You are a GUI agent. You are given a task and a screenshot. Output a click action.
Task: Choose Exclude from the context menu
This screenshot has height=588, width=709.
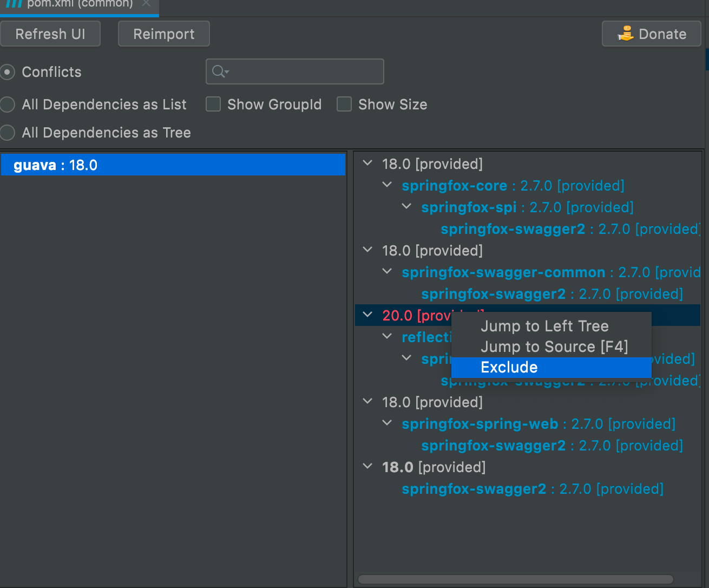click(509, 367)
